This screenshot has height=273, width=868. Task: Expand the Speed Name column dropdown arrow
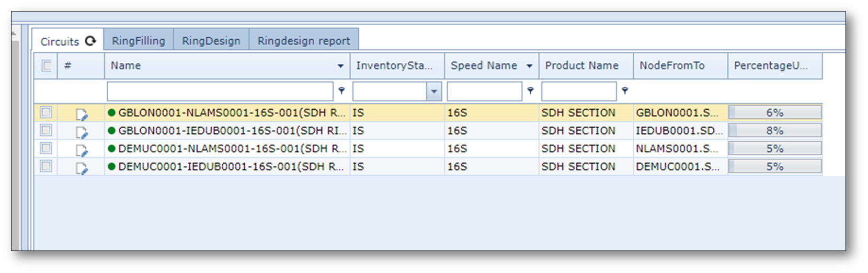(529, 66)
